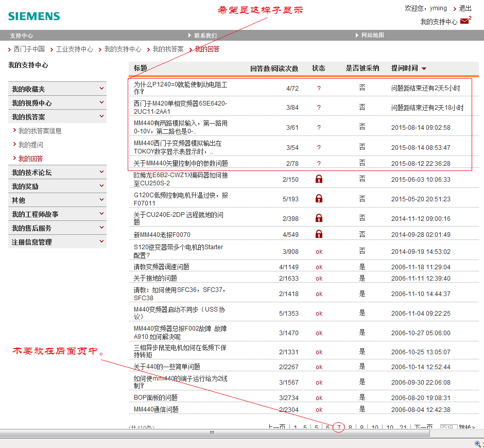Screen dimensions: 484x448
Task: Sort by 是否被采纳 column header
Action: 362,68
